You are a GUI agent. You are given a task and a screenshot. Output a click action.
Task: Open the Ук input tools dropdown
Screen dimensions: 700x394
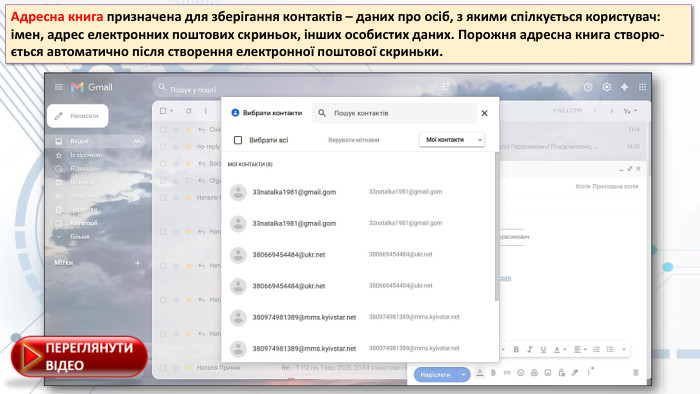630,111
